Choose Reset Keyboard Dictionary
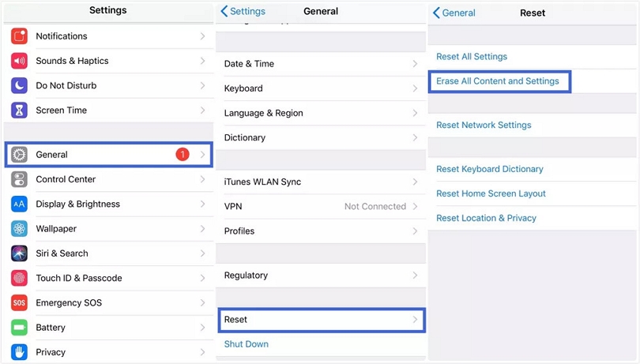This screenshot has height=364, width=640. 490,169
